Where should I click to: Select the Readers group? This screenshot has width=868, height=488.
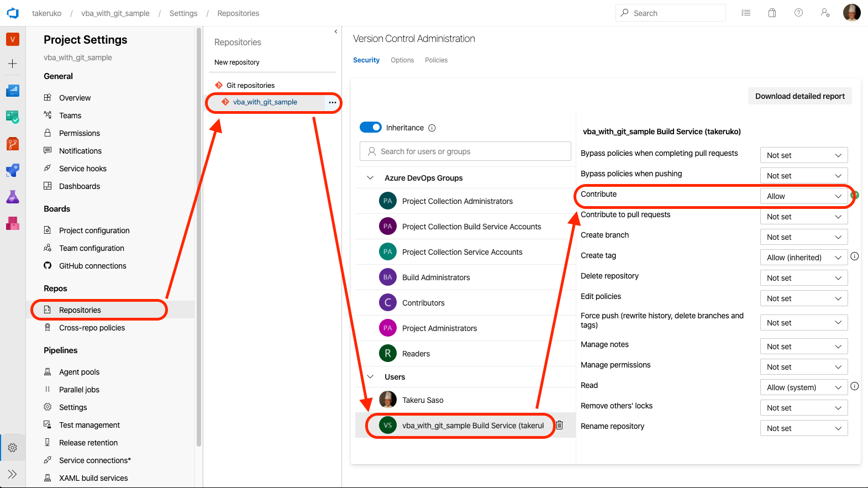point(465,354)
